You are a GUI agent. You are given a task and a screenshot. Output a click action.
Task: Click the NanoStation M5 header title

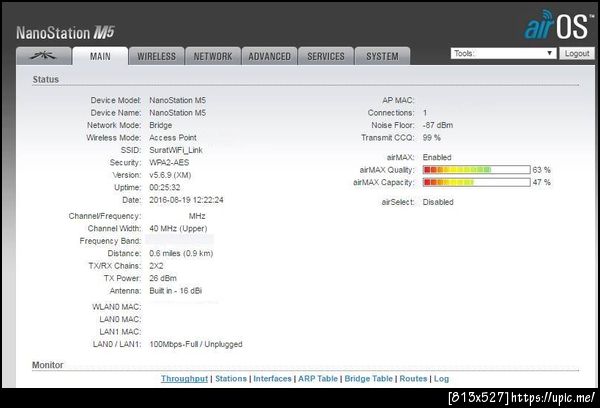pyautogui.click(x=65, y=33)
